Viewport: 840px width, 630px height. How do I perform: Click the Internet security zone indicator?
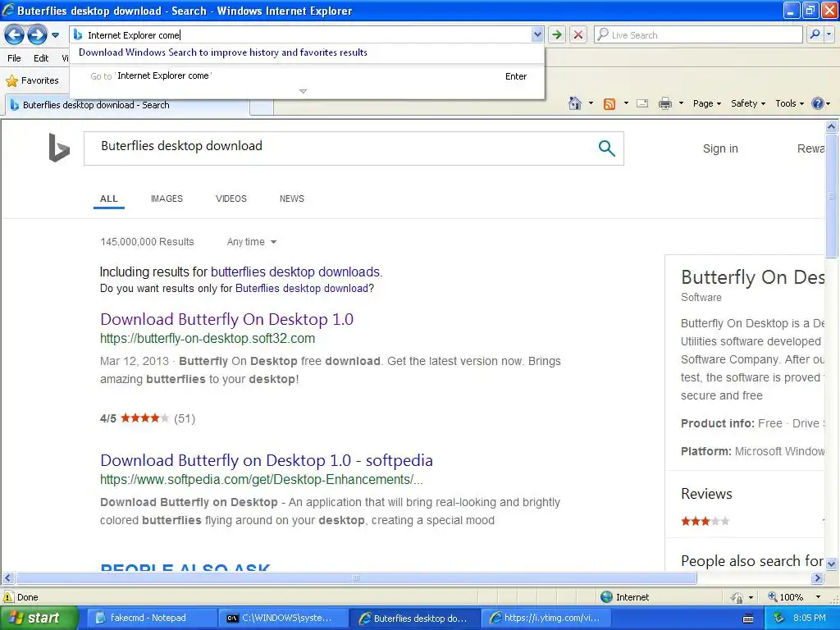tap(624, 597)
